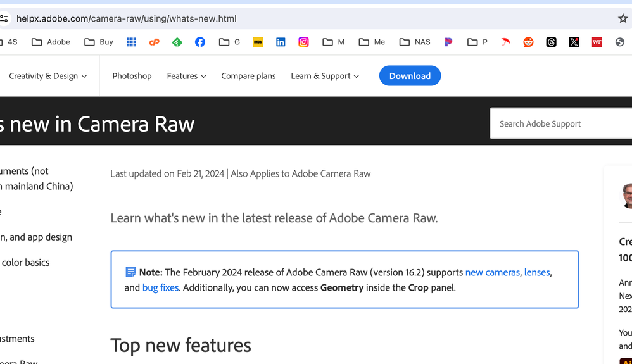Open the X (Twitter) bookmark icon

tap(574, 42)
